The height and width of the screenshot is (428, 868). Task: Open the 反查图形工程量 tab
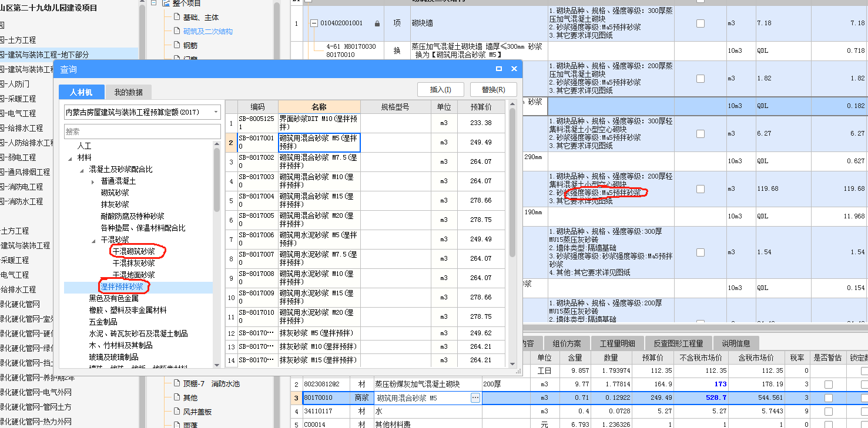679,343
